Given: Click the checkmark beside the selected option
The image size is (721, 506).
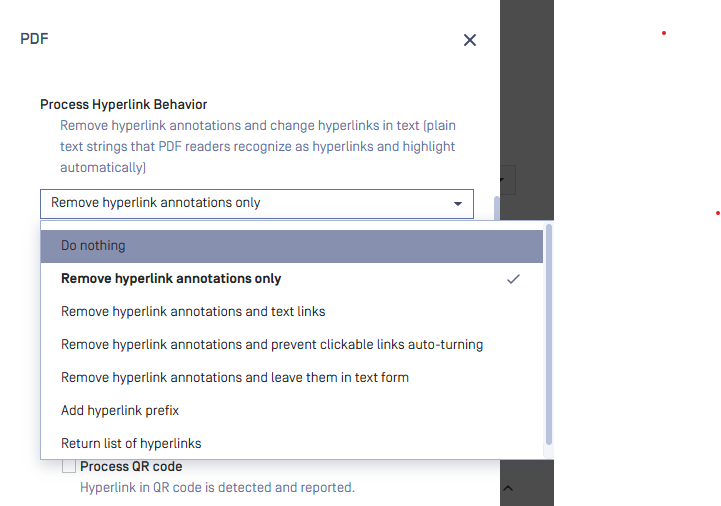Looking at the screenshot, I should coord(513,279).
